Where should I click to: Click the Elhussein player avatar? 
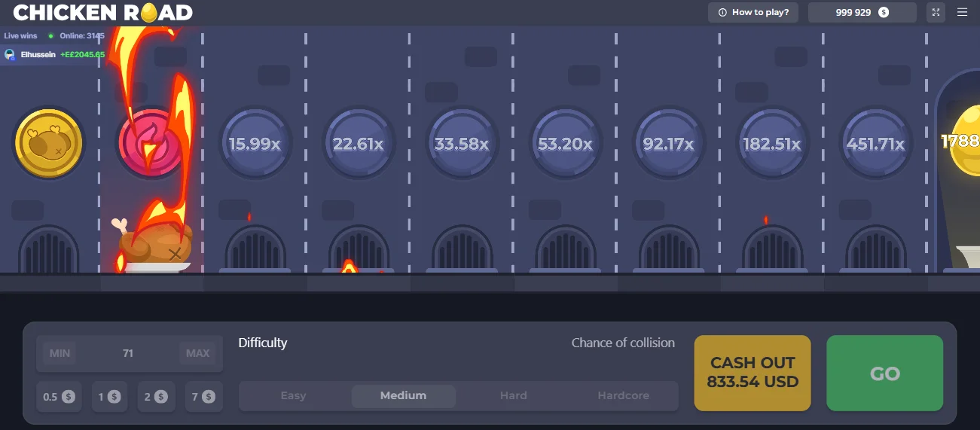click(x=10, y=54)
